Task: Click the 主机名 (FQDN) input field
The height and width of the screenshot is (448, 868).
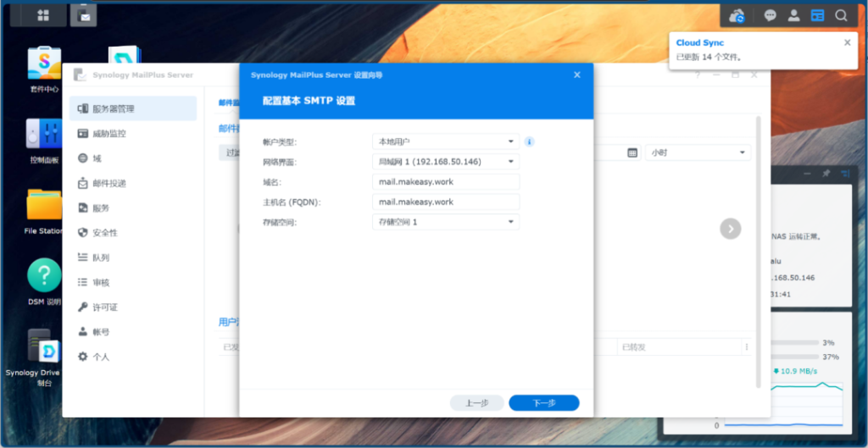Action: (446, 202)
